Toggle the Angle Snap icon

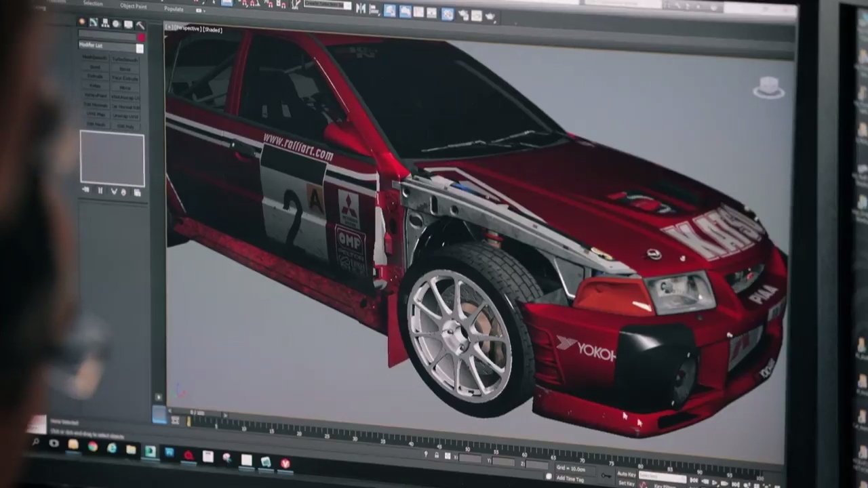255,3
